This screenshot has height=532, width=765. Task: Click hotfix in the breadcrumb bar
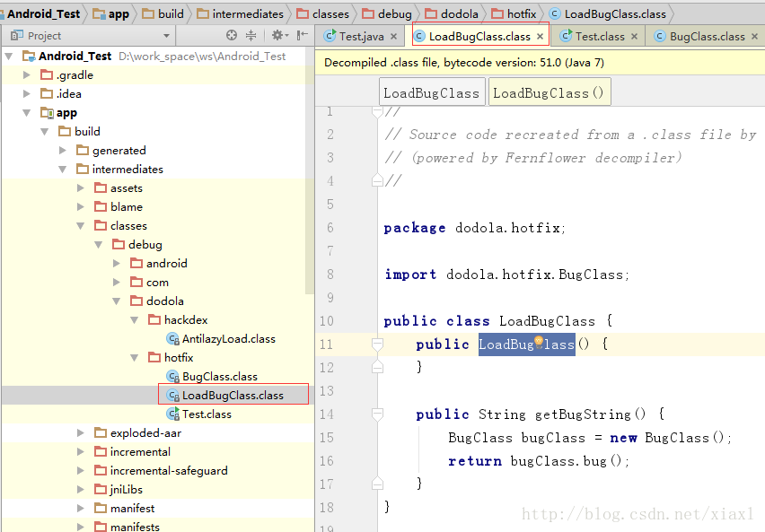click(x=514, y=14)
